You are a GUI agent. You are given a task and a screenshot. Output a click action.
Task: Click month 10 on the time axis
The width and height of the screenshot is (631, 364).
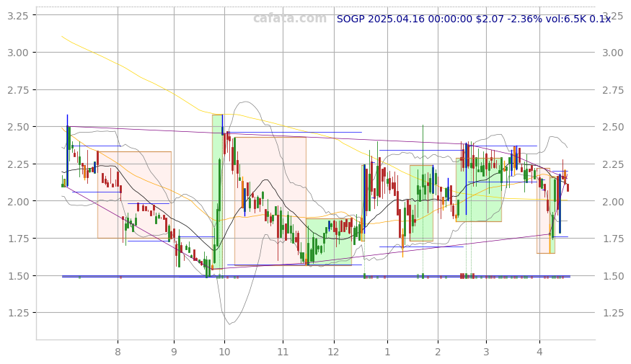(224, 352)
